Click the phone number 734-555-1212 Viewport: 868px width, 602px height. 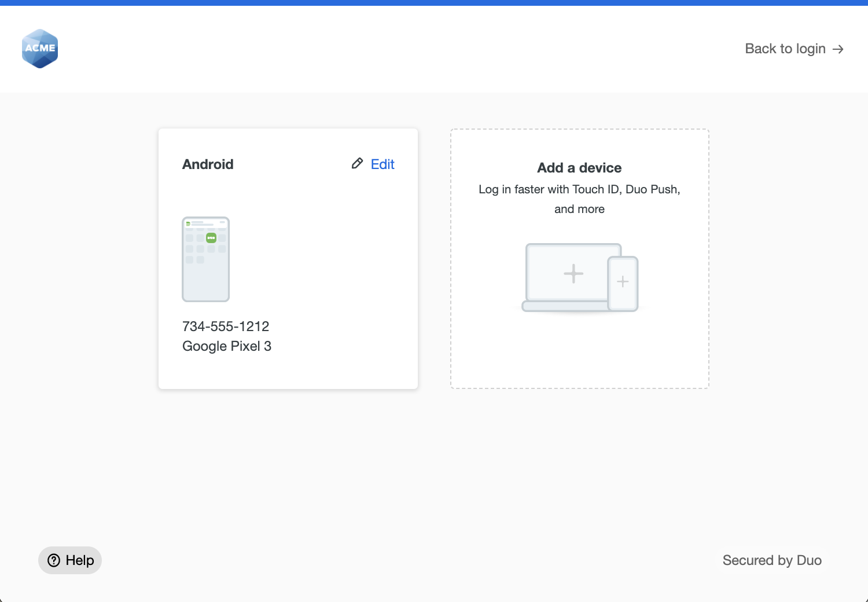coord(226,326)
